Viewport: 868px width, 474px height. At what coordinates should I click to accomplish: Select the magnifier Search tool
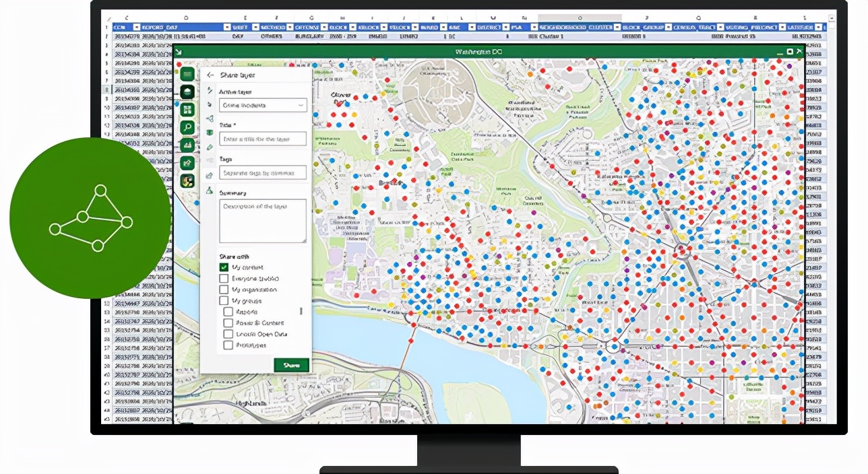pyautogui.click(x=187, y=127)
